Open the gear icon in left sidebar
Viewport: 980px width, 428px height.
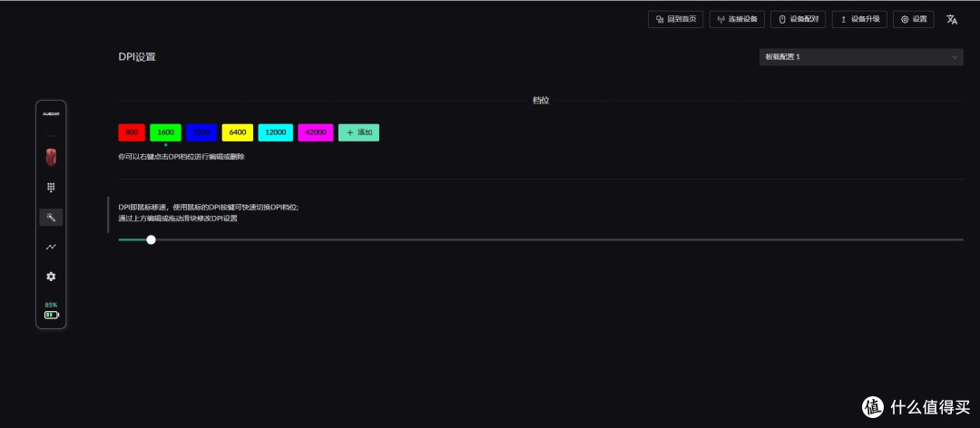pyautogui.click(x=51, y=277)
